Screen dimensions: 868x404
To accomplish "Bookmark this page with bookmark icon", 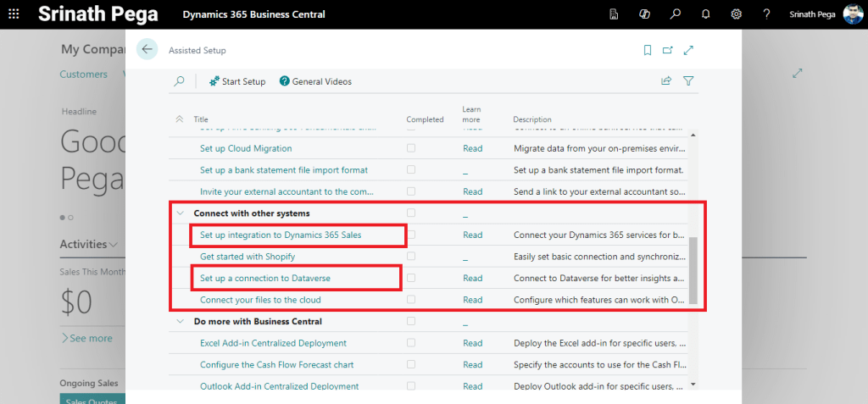I will (648, 51).
